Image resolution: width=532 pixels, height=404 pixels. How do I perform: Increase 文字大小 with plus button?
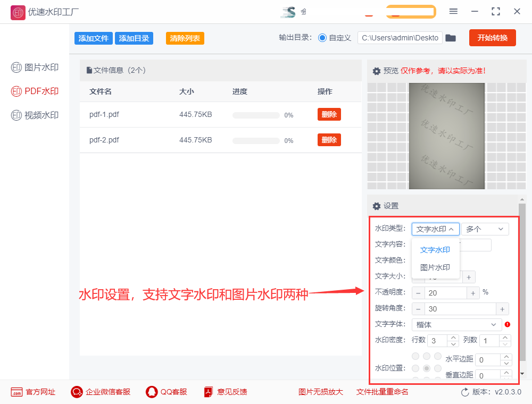pyautogui.click(x=469, y=277)
